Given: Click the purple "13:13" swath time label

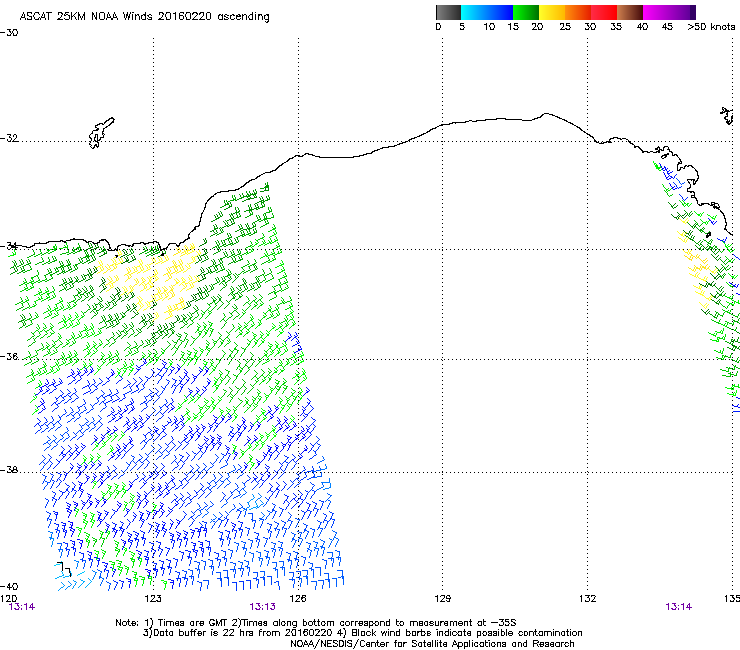Looking at the screenshot, I should click(262, 607).
